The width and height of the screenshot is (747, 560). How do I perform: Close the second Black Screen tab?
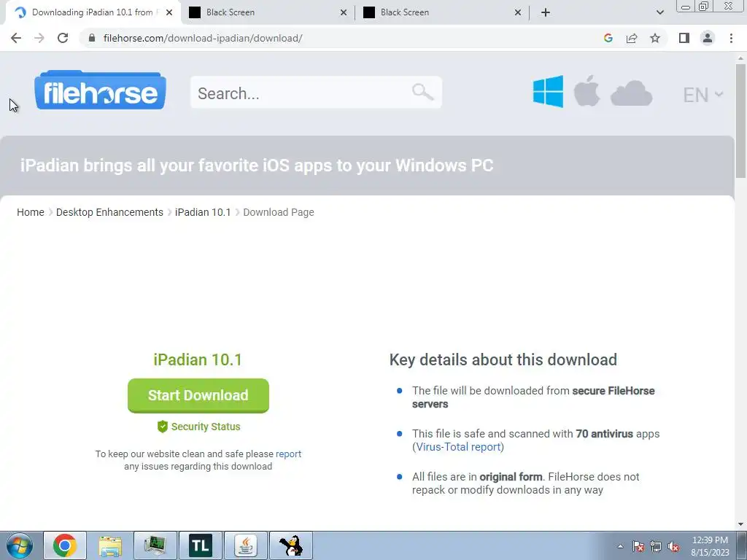(x=518, y=12)
